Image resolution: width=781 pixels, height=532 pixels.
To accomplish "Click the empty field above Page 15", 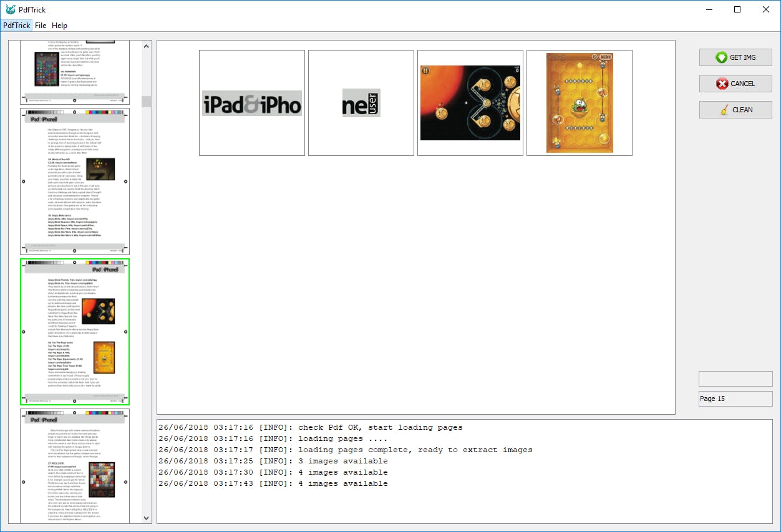I will click(x=735, y=379).
